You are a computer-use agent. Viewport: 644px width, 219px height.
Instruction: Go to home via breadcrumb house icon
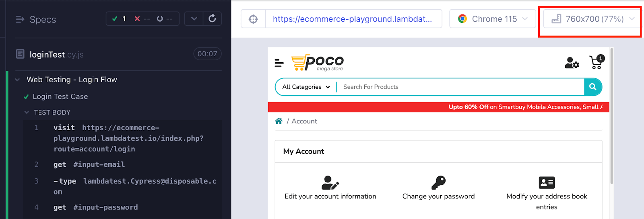point(279,121)
